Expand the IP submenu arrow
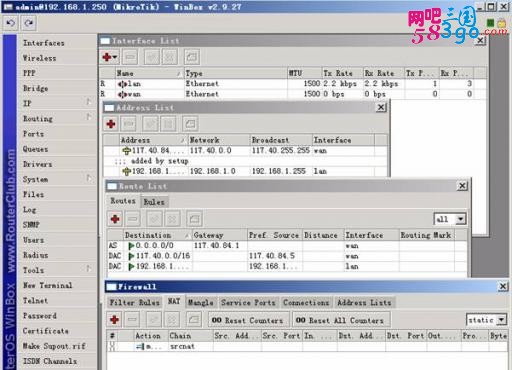This screenshot has height=370, width=512. 89,101
